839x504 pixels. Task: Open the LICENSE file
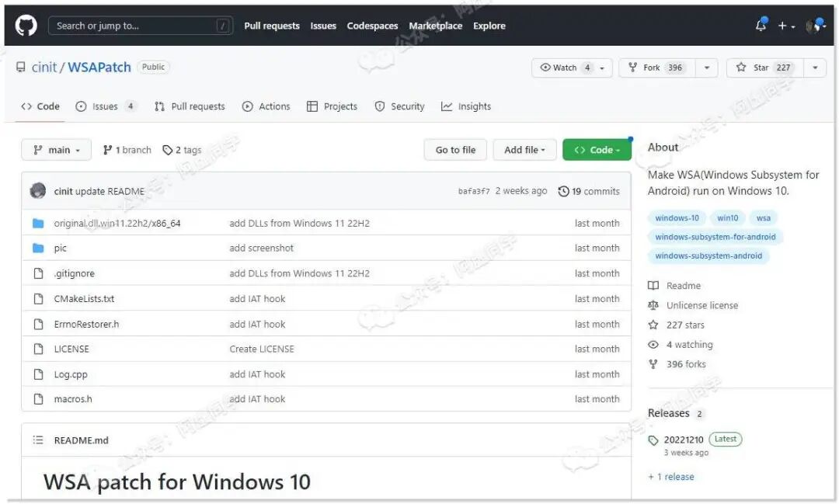(71, 349)
